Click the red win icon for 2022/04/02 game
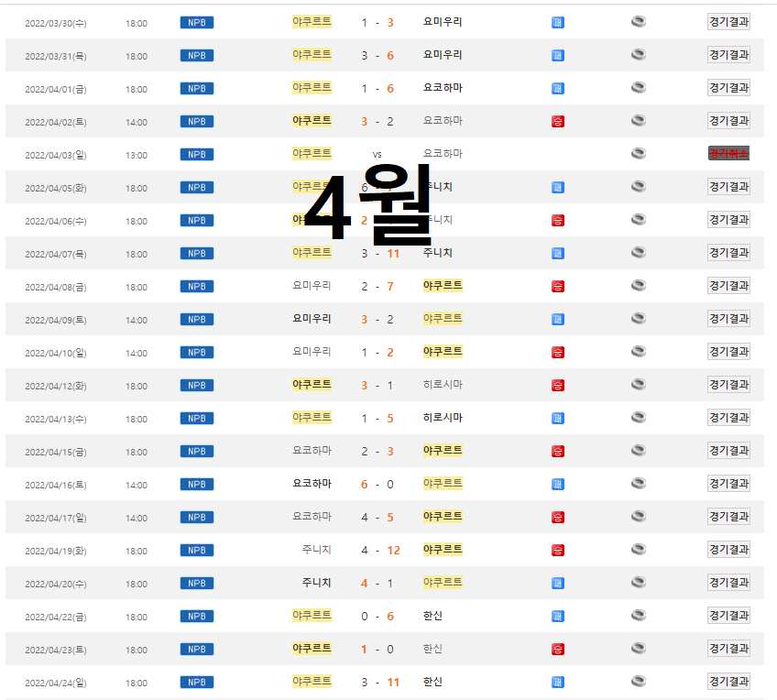 558,121
